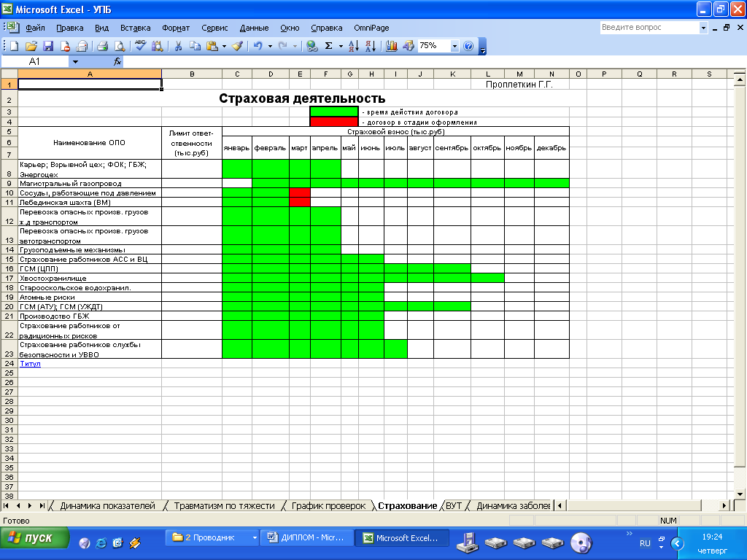Run the spelling check (ABC) tool
747x560 pixels.
click(140, 46)
